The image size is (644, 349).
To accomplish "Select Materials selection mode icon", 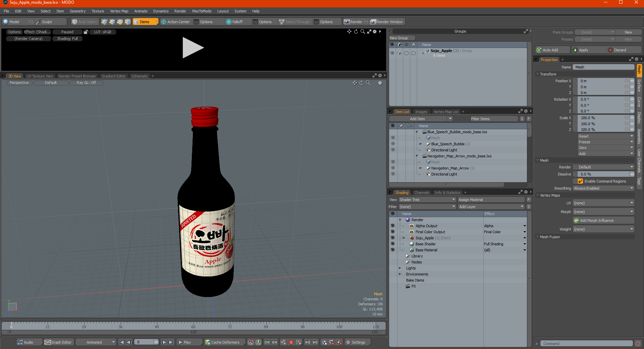I will click(x=127, y=22).
